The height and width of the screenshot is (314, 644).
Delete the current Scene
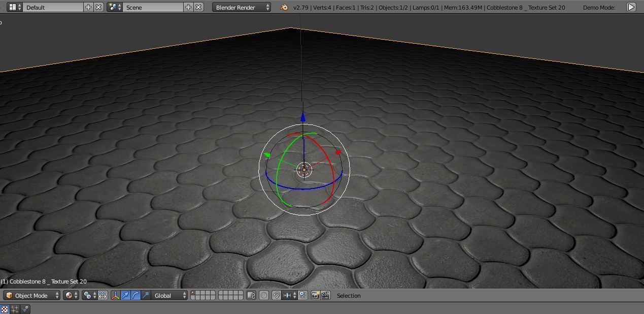198,7
